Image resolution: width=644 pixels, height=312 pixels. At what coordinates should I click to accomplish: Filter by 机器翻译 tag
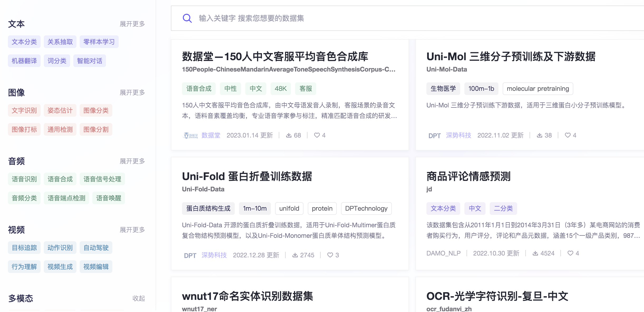click(24, 61)
